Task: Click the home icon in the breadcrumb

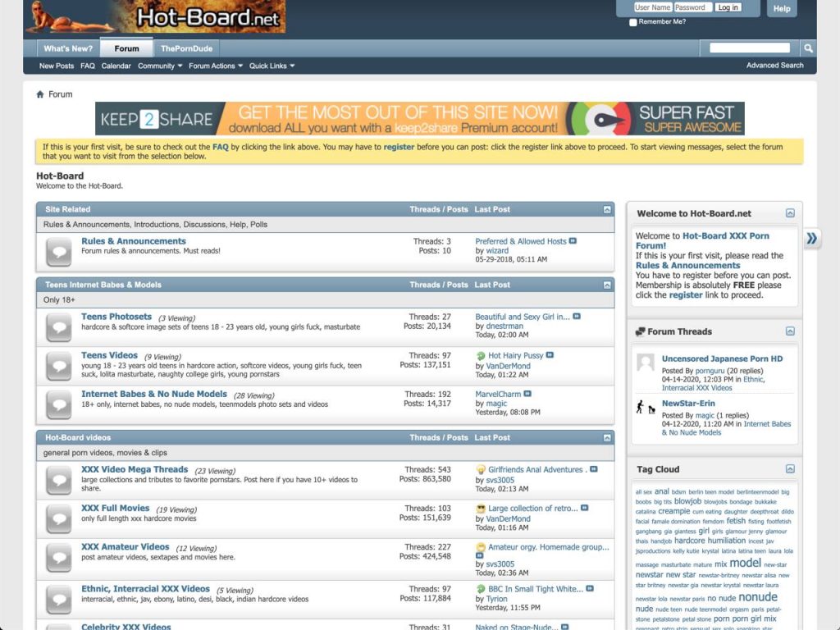Action: coord(39,94)
